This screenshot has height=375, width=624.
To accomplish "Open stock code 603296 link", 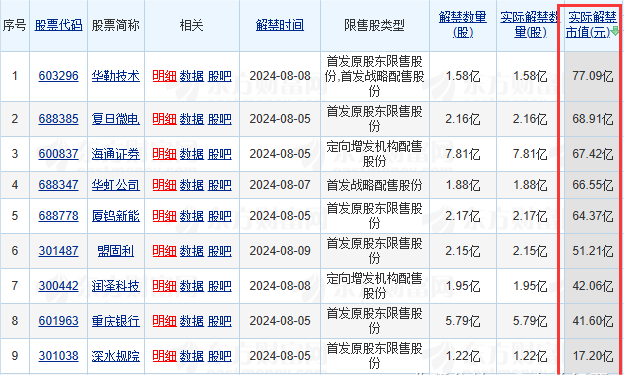I will coord(58,76).
